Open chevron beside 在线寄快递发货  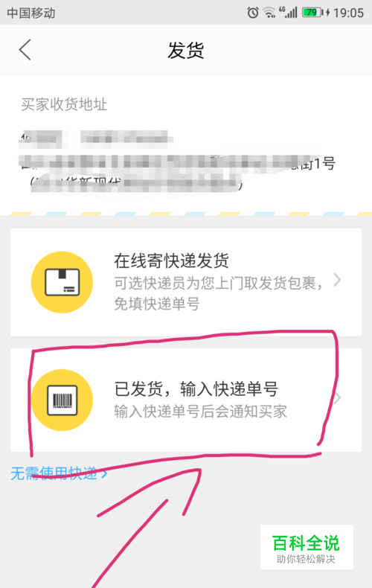[338, 280]
